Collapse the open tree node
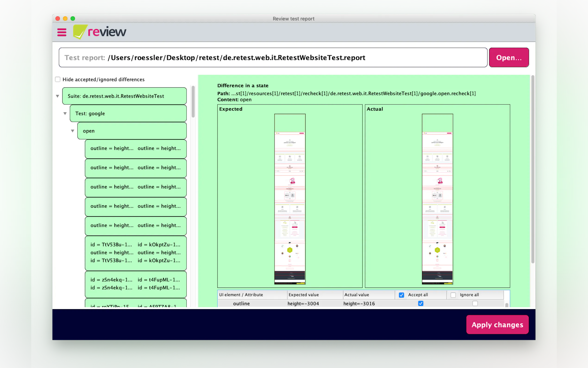This screenshot has width=588, height=368. [x=73, y=131]
